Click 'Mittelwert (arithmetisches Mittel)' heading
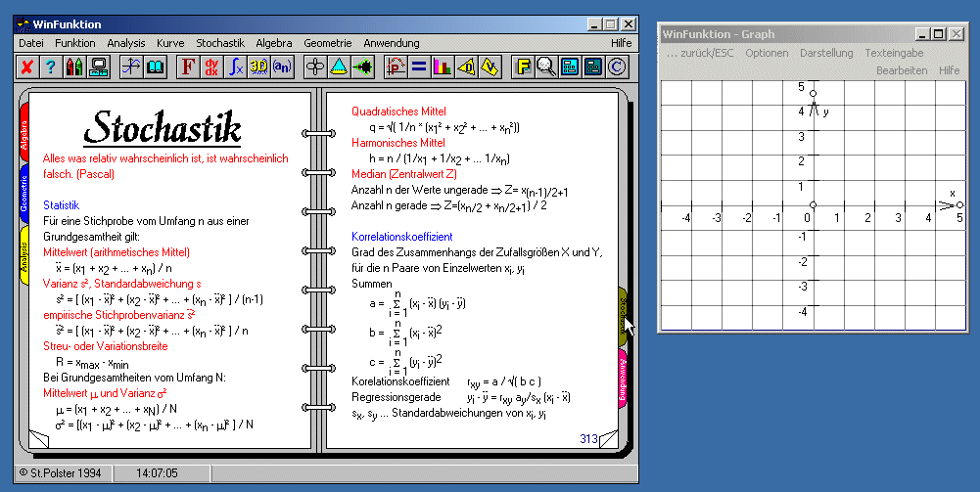 [x=117, y=252]
